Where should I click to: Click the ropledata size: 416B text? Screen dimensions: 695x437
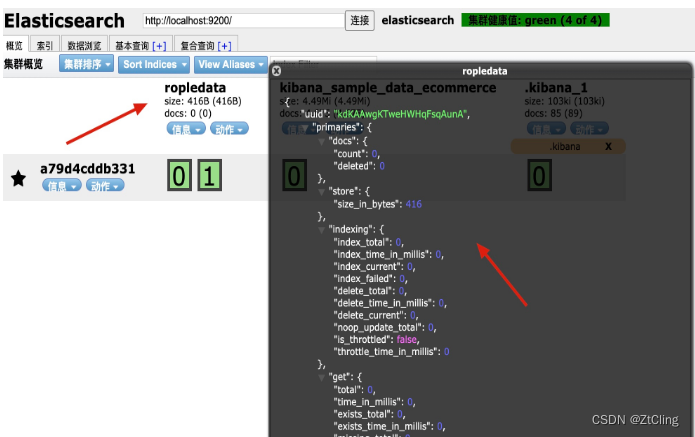203,101
